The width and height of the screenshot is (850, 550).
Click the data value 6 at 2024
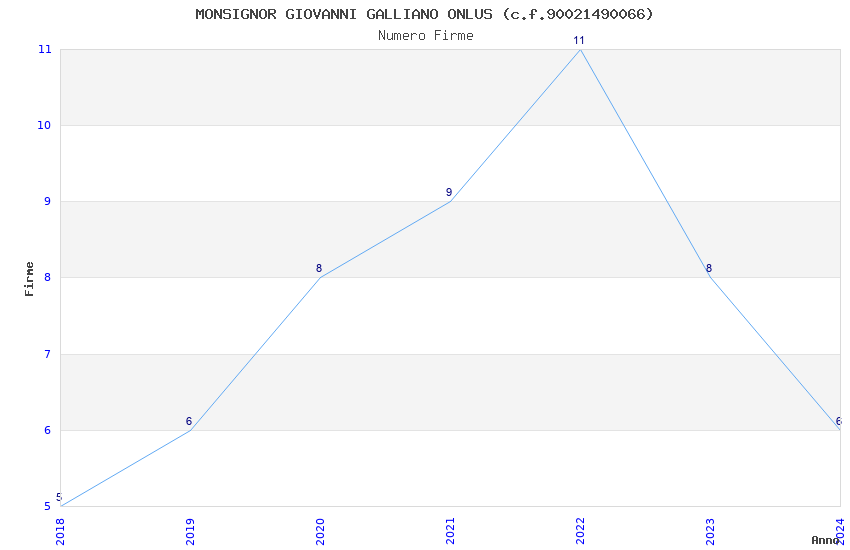[x=839, y=421]
